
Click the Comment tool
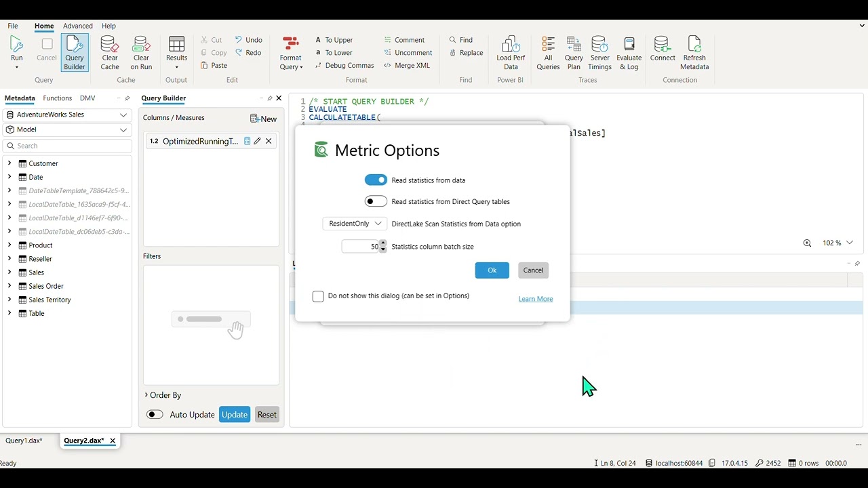pyautogui.click(x=404, y=40)
